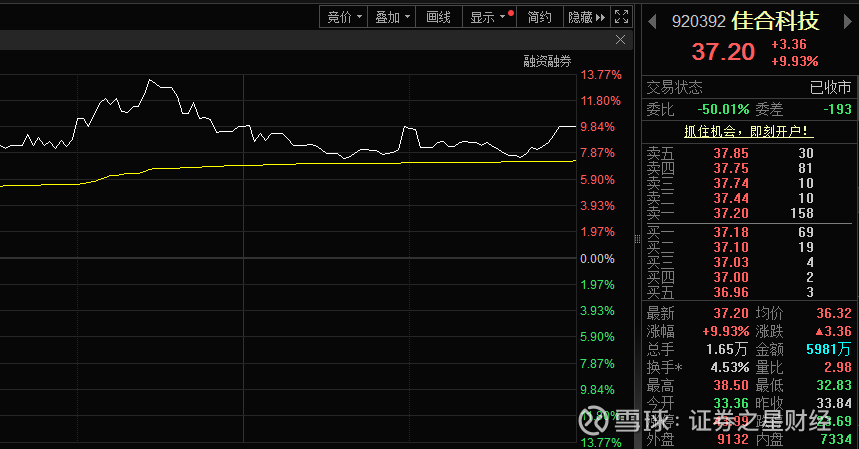The height and width of the screenshot is (449, 859).
Task: Go to previous stock arrow
Action: [652, 22]
